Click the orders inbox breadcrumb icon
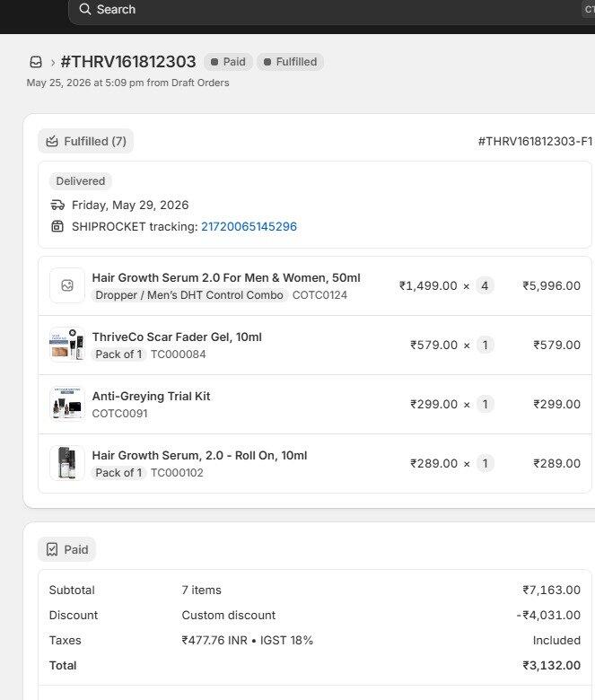Screen dimensions: 595x700 pyautogui.click(x=36, y=62)
